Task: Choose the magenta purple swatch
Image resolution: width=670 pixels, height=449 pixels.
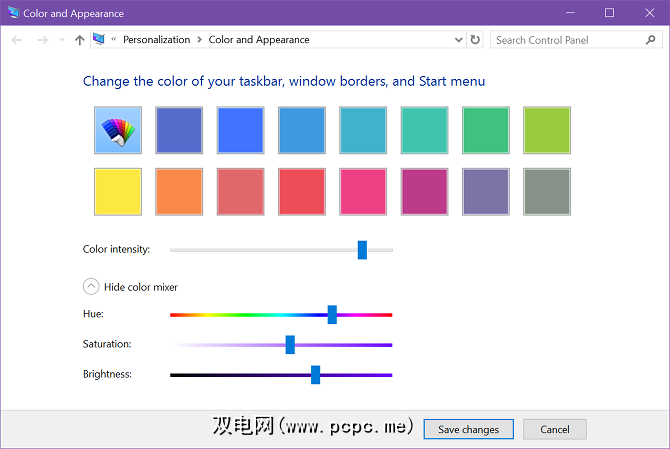Action: [424, 191]
